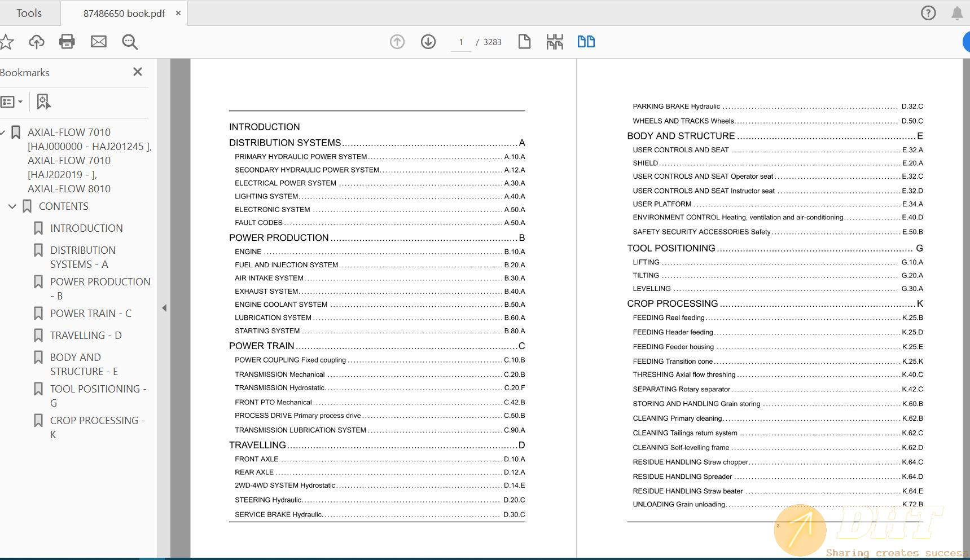
Task: Open the BODY AND STRUCTURE - E bookmark
Action: [x=84, y=364]
